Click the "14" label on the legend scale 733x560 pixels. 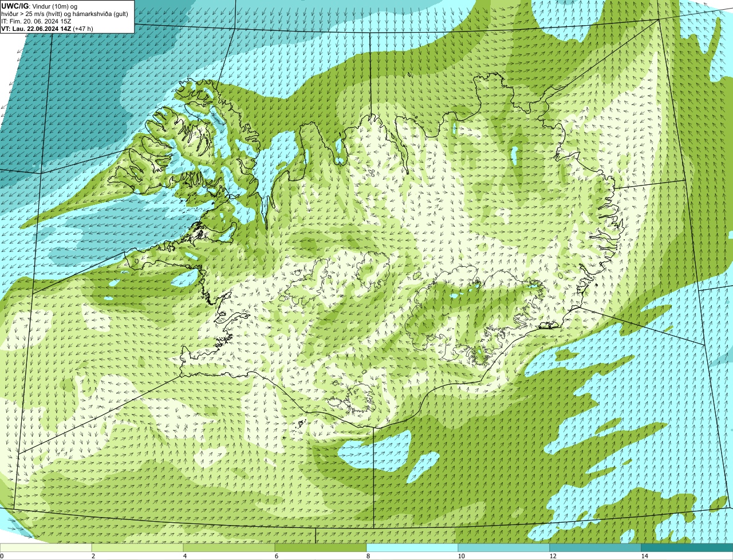[644, 556]
